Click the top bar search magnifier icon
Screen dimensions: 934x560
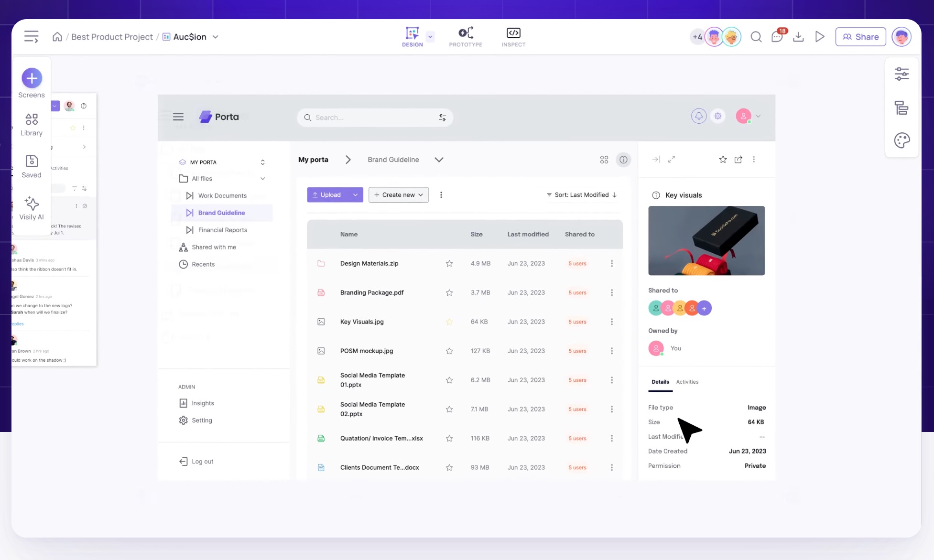pos(756,37)
